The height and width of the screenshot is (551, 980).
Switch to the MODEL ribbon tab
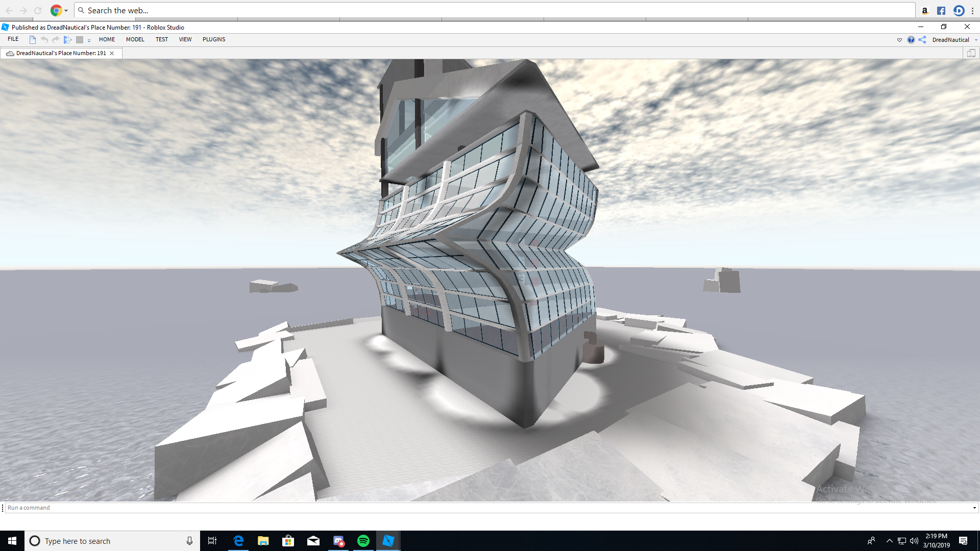tap(135, 39)
